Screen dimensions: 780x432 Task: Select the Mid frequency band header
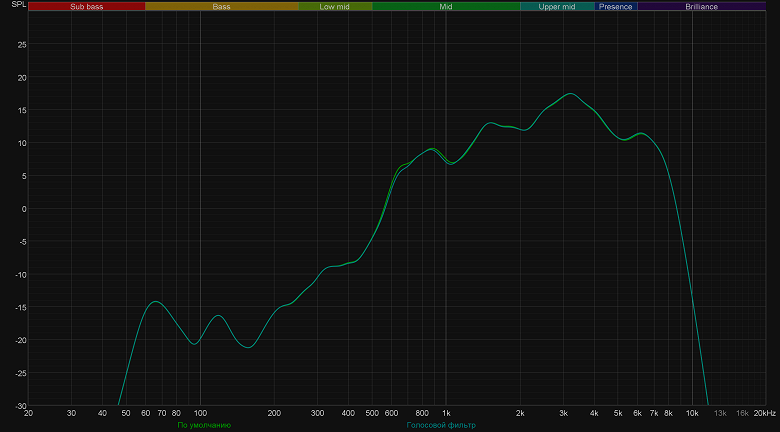[x=446, y=6]
